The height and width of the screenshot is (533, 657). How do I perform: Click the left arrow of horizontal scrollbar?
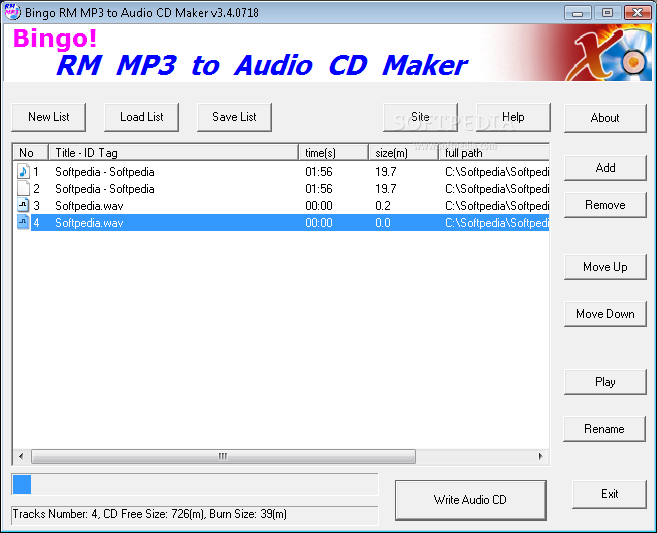[x=21, y=456]
